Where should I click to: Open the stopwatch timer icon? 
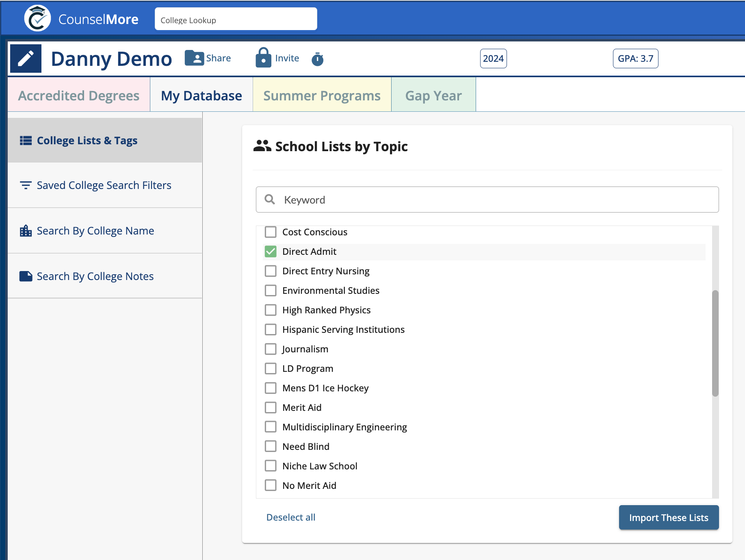(x=317, y=59)
